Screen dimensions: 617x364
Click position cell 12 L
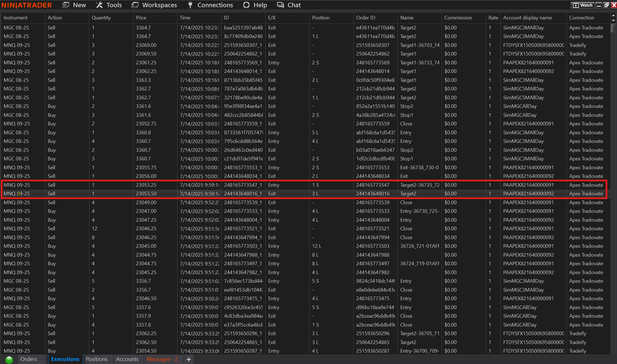pyautogui.click(x=332, y=246)
